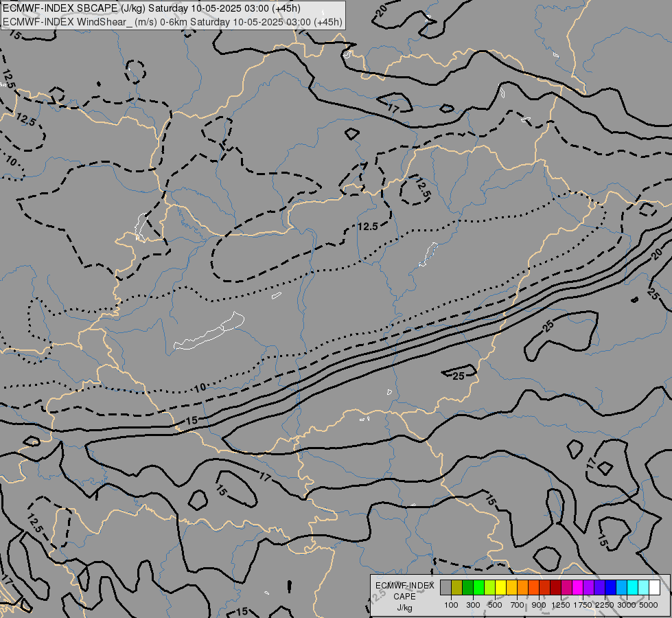Select the cyan legend swatch after 3000
The height and width of the screenshot is (618, 672).
pyautogui.click(x=633, y=587)
